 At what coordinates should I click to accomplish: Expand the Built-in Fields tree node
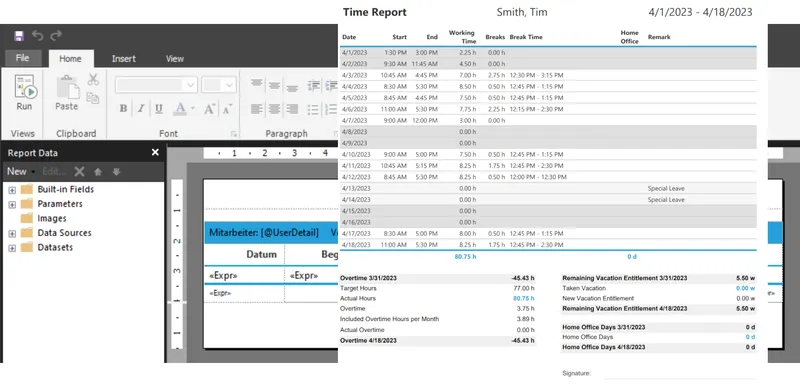click(12, 190)
